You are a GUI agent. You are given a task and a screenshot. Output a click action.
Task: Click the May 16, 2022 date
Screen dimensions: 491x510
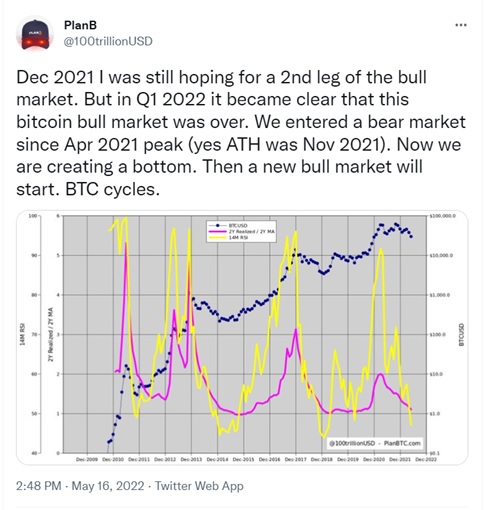(x=108, y=486)
